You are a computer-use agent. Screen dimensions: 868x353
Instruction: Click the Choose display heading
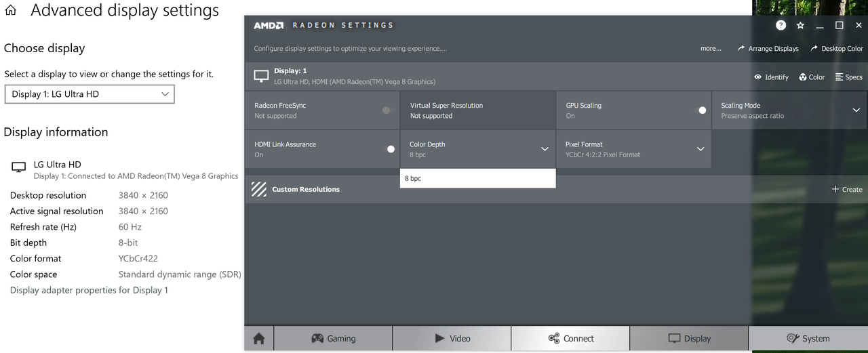point(45,48)
